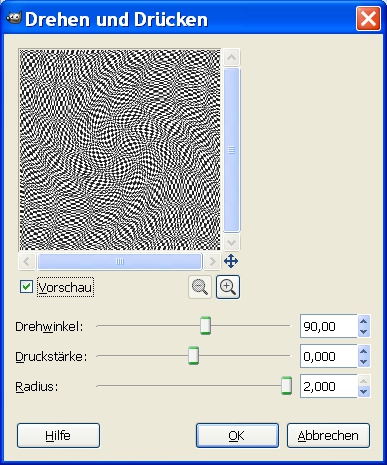This screenshot has width=387, height=465.
Task: Click the Drehwinkel label
Action: pos(49,327)
